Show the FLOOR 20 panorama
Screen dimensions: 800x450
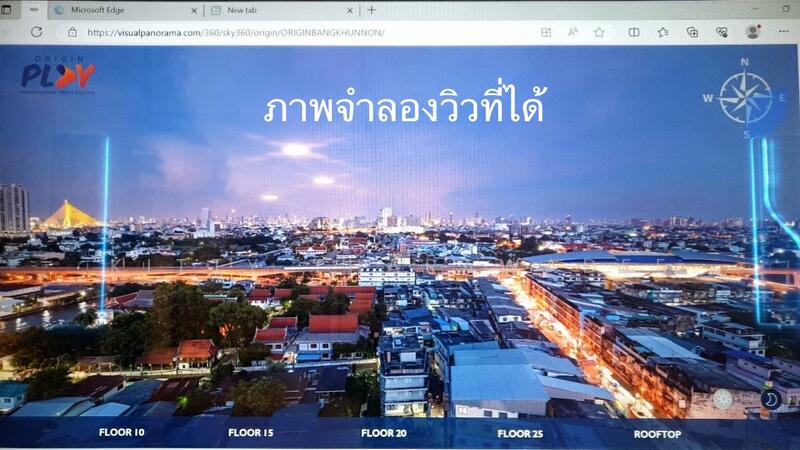383,433
